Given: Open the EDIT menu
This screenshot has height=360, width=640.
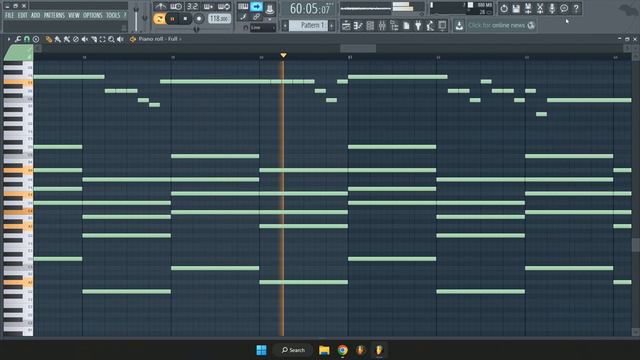Looking at the screenshot, I should tap(22, 16).
